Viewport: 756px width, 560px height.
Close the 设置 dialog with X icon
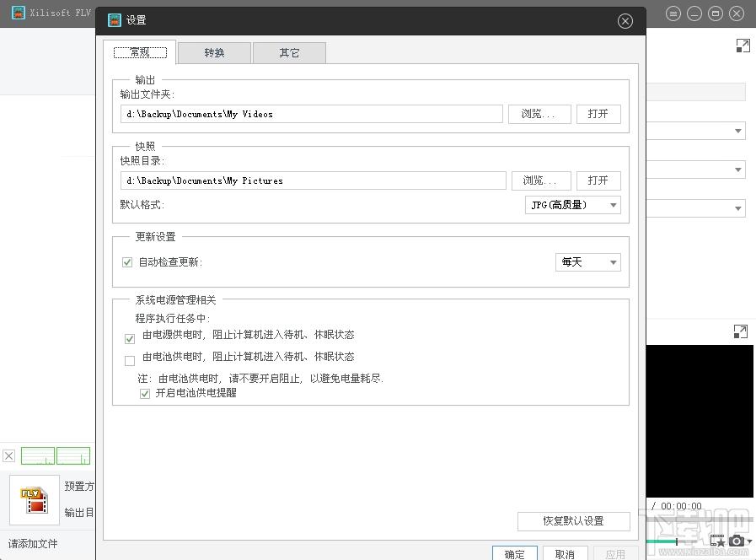[625, 21]
